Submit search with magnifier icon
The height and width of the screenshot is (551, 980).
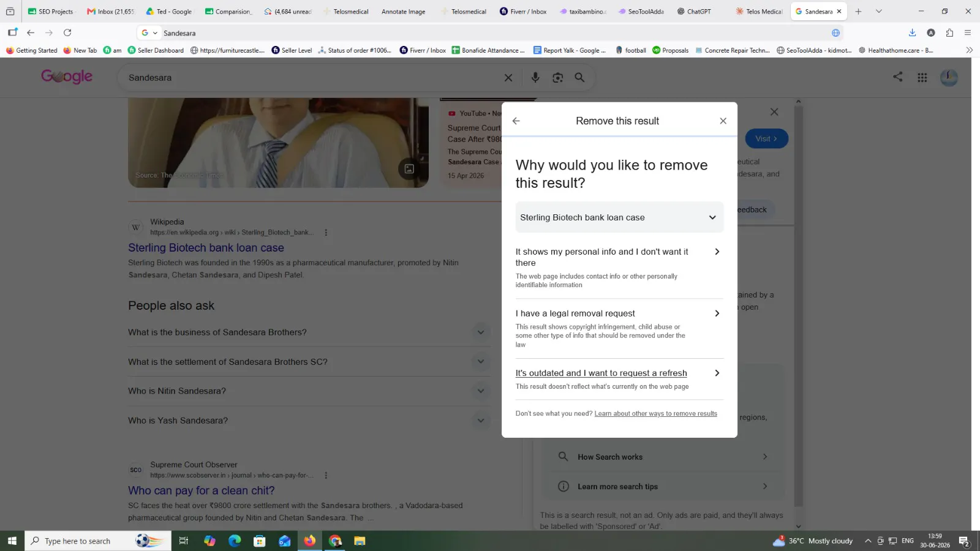tap(579, 78)
